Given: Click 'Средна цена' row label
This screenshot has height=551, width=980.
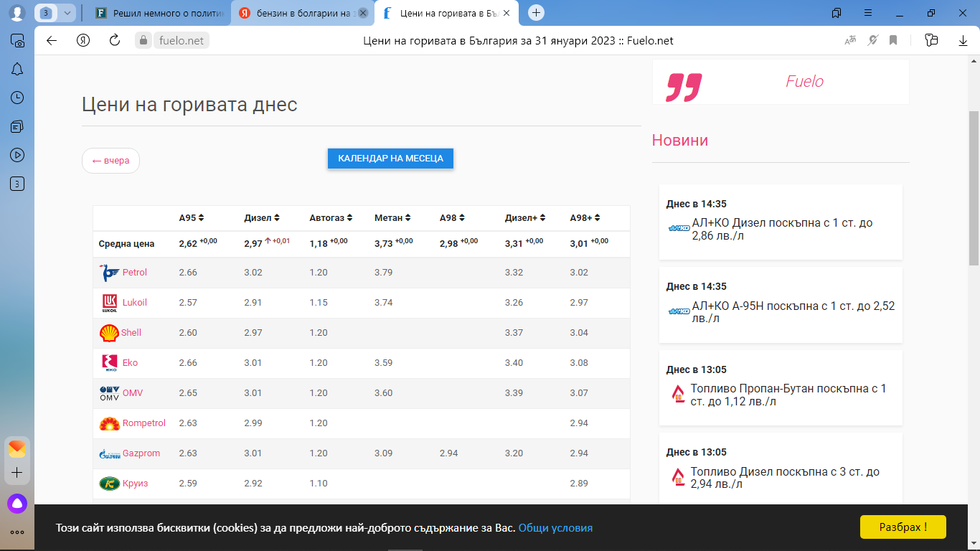Looking at the screenshot, I should click(126, 244).
